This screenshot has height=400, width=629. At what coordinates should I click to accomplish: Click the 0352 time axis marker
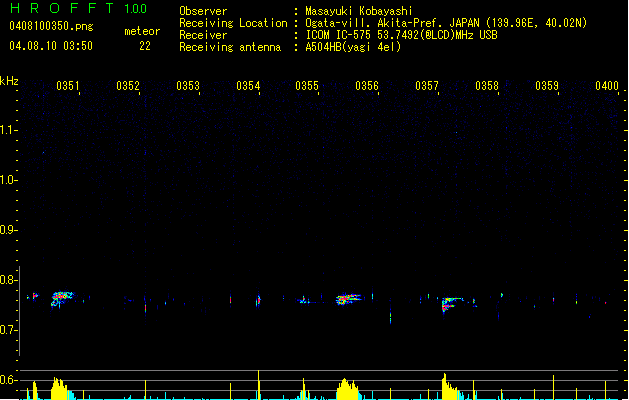(x=128, y=86)
